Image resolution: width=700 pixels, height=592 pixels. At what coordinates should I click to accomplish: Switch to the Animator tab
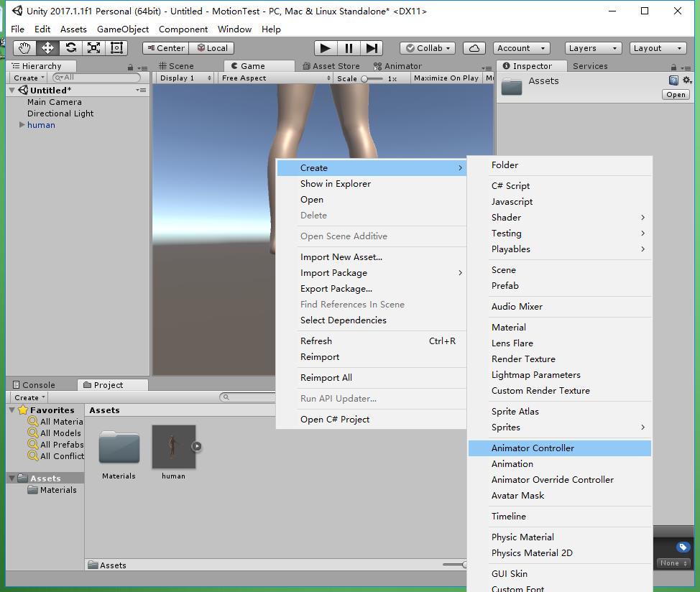397,66
